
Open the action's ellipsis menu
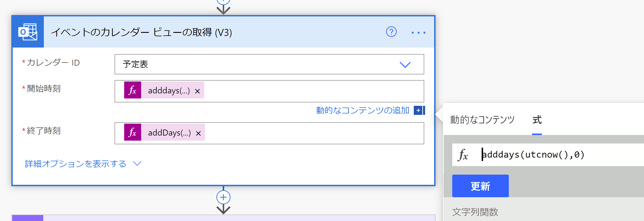point(419,32)
